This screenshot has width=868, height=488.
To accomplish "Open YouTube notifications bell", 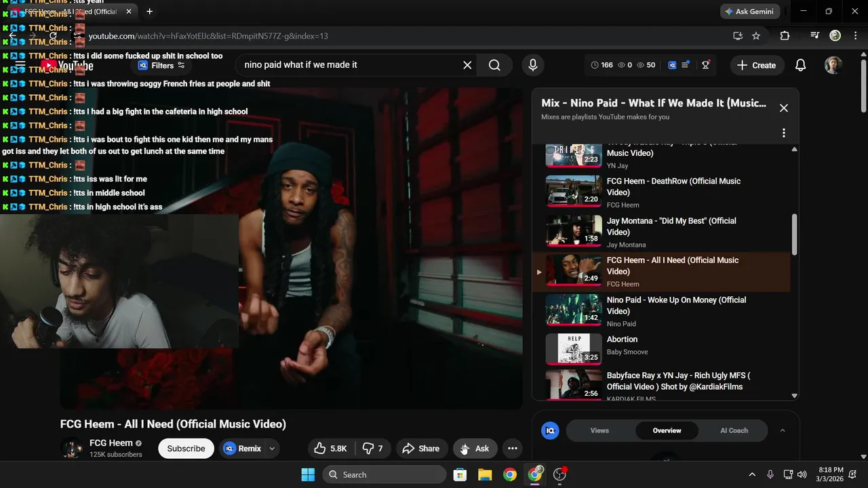I will tap(801, 65).
